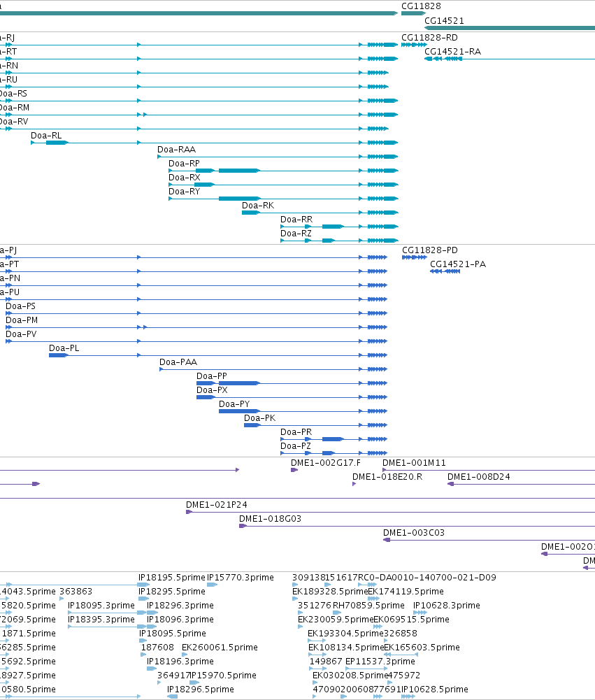
Task: Select clone label DME1-008D24
Action: tap(479, 477)
